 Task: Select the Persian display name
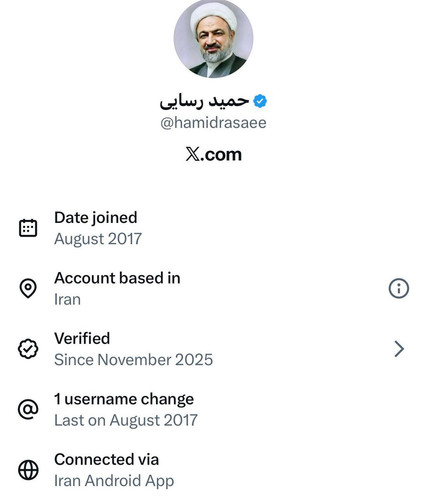pos(204,101)
